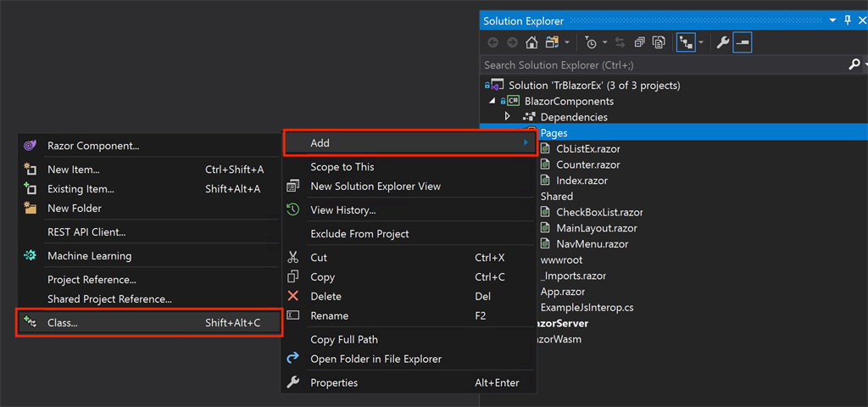Click the magnifier search icon
Screen dimensions: 868x407
click(x=854, y=64)
